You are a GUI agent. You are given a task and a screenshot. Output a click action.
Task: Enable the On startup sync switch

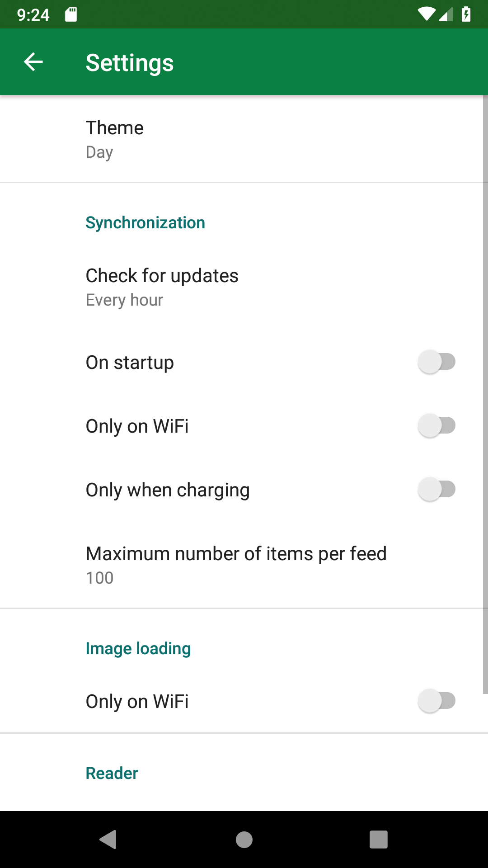click(436, 362)
